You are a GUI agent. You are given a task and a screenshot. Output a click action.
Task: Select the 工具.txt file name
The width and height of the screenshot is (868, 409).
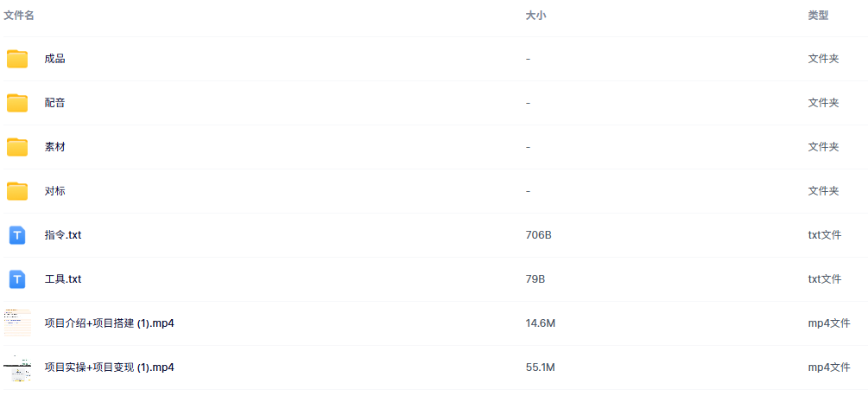tap(63, 279)
